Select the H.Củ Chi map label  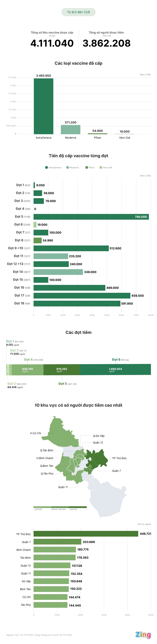click(36, 433)
